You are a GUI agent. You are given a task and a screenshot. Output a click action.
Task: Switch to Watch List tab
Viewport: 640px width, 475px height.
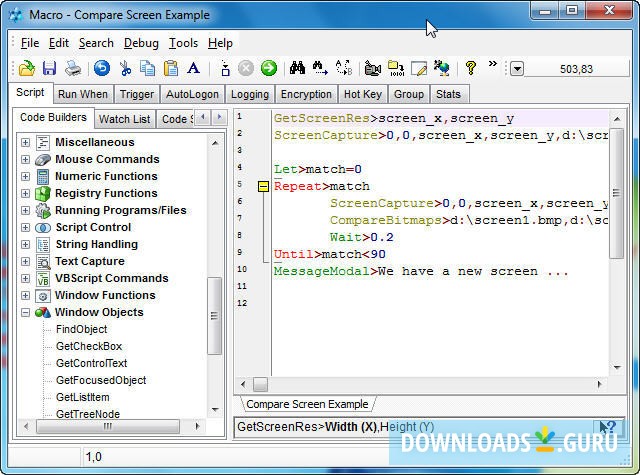click(x=125, y=119)
